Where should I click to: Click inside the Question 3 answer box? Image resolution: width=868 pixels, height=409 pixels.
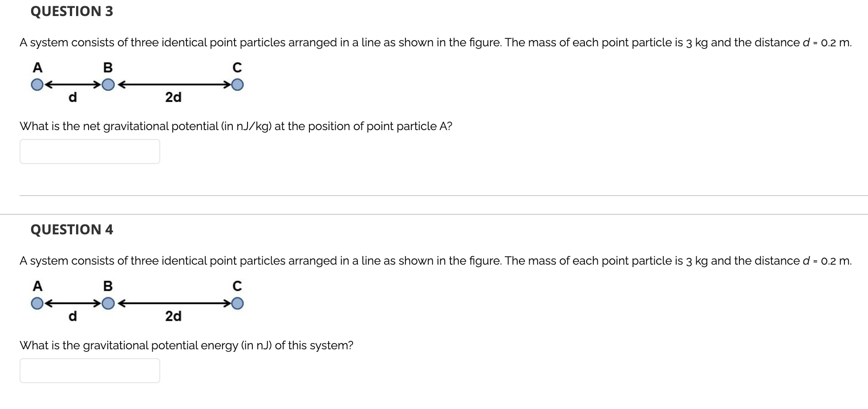pyautogui.click(x=89, y=151)
